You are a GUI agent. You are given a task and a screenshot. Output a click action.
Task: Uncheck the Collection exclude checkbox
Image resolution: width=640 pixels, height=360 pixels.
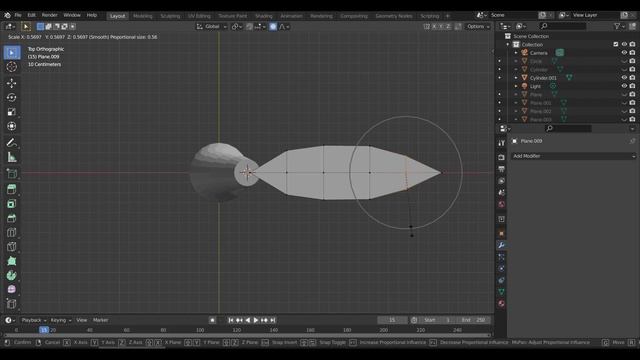pyautogui.click(x=616, y=44)
